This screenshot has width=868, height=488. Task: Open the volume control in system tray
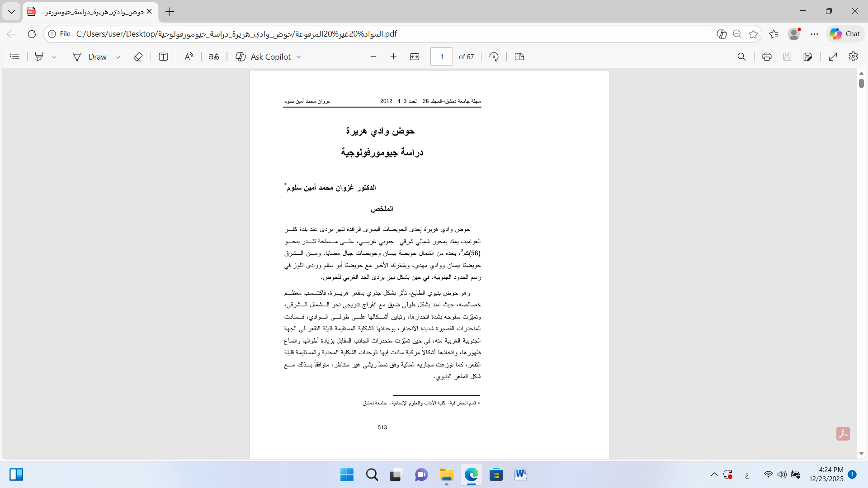(x=782, y=474)
